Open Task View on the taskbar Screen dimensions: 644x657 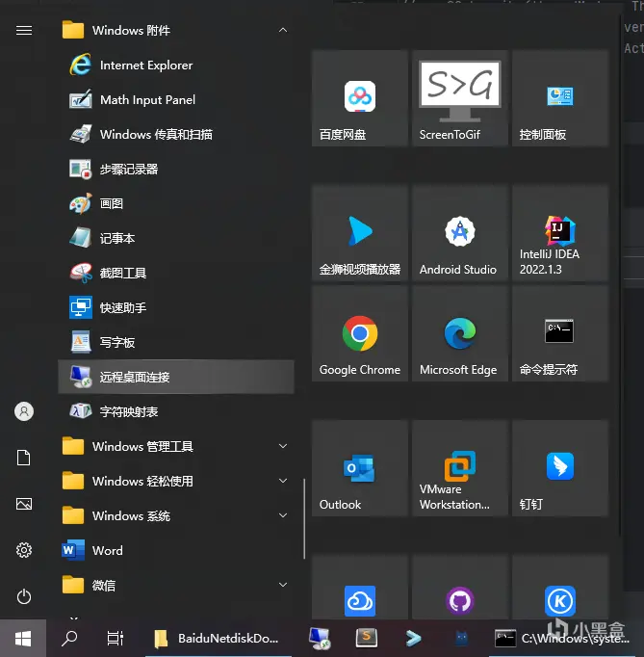pyautogui.click(x=116, y=639)
